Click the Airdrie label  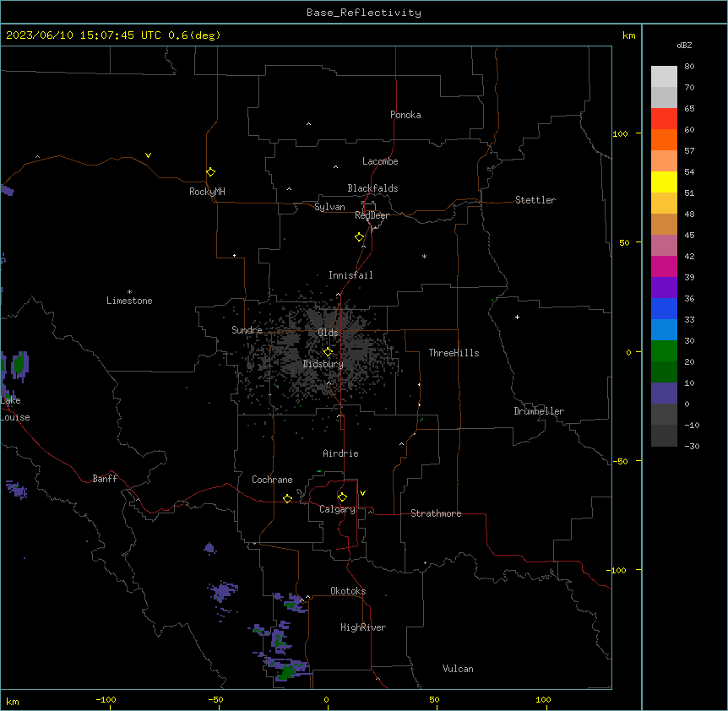click(x=340, y=453)
